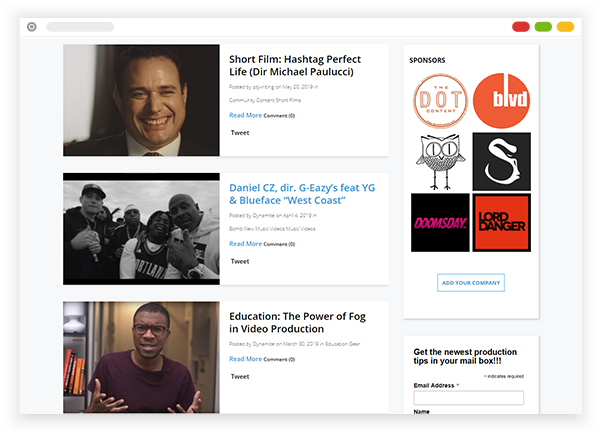Click the black S face sponsor logo

[502, 161]
